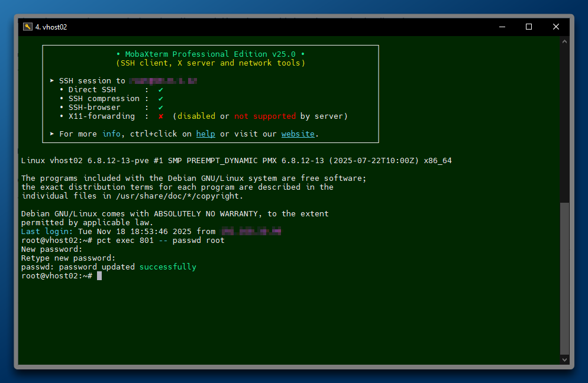Click the scrollbar down arrow

point(564,359)
